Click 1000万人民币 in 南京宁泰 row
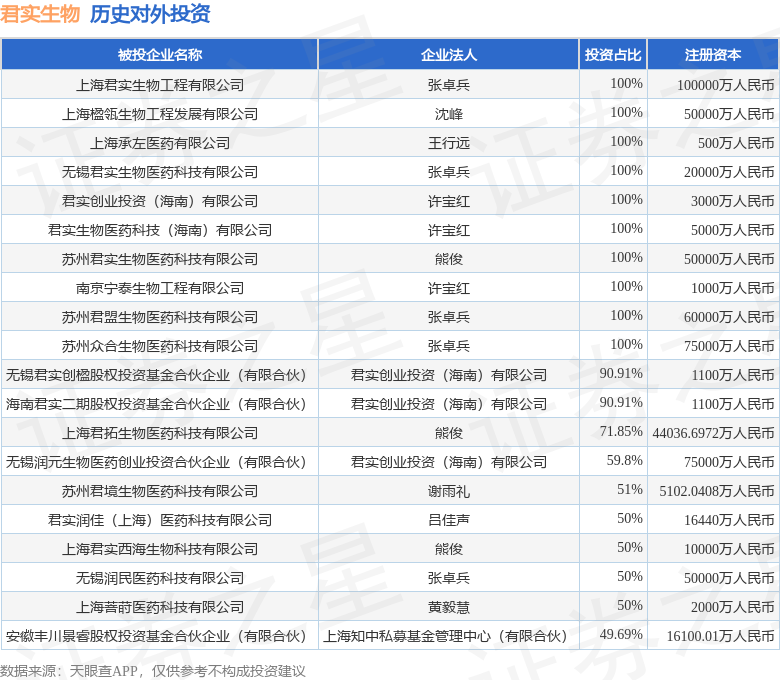The height and width of the screenshot is (680, 780). click(x=733, y=288)
